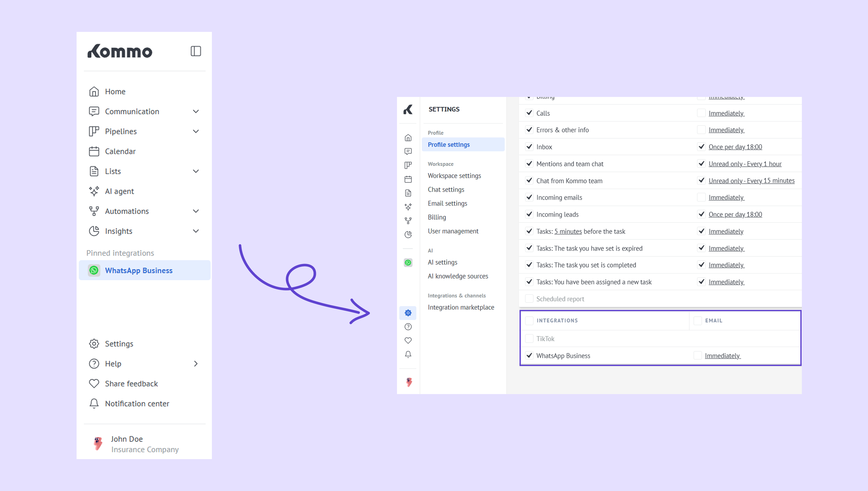Expand the Insights dropdown chevron
Screen dimensions: 868x491
(196, 231)
